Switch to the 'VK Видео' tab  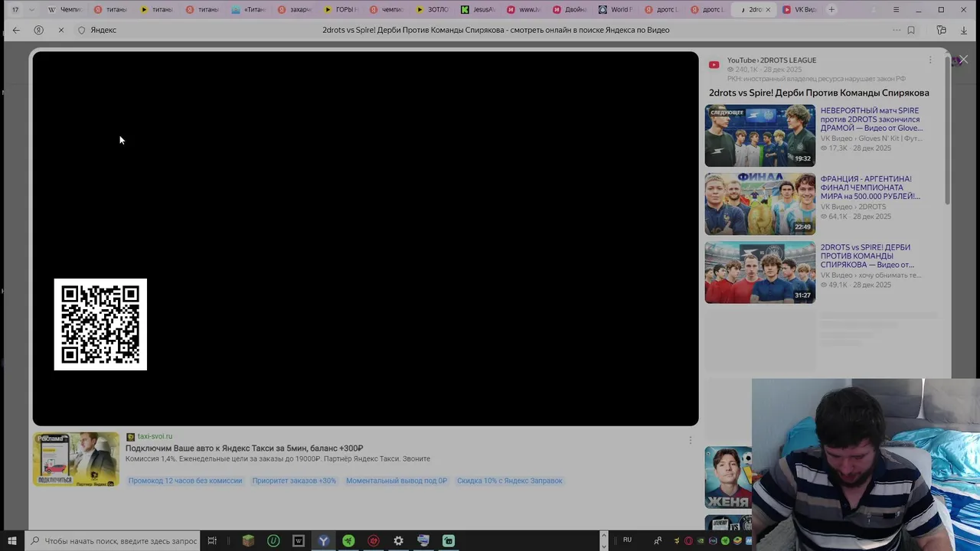[799, 9]
